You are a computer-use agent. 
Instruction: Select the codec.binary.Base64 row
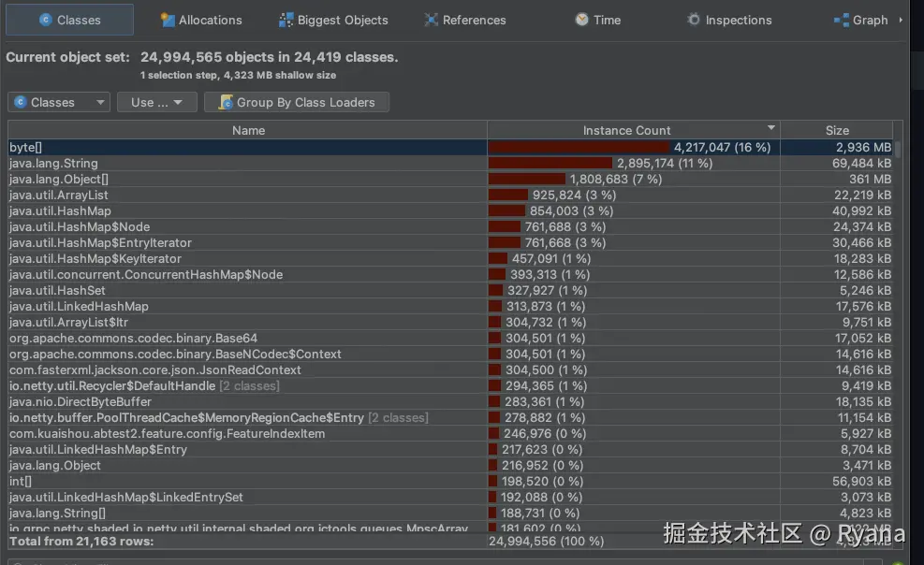tap(451, 338)
